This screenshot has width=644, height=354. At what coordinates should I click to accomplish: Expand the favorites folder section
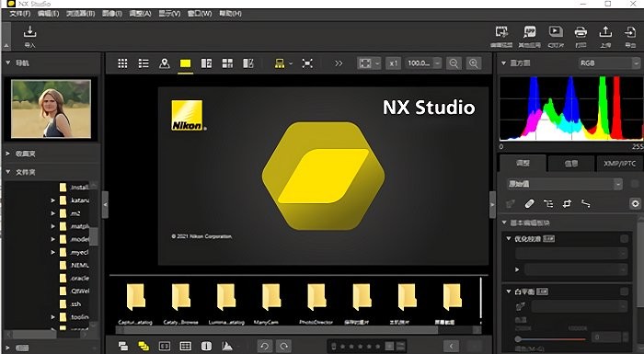(7, 154)
